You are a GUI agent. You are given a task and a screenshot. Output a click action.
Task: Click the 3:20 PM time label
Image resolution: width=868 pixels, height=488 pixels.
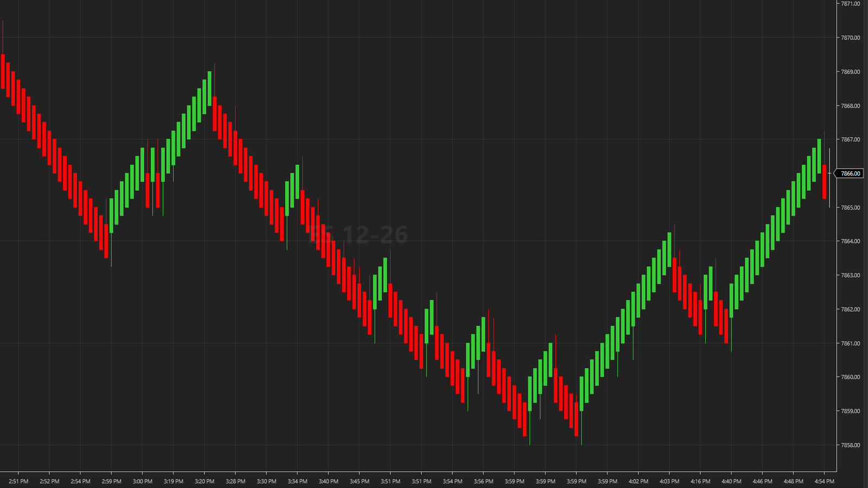(x=205, y=481)
